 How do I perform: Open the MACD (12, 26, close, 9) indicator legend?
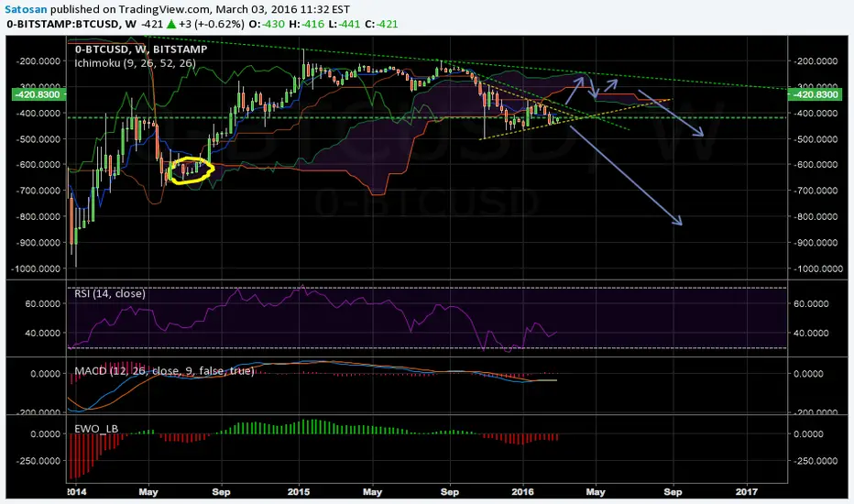(x=165, y=371)
